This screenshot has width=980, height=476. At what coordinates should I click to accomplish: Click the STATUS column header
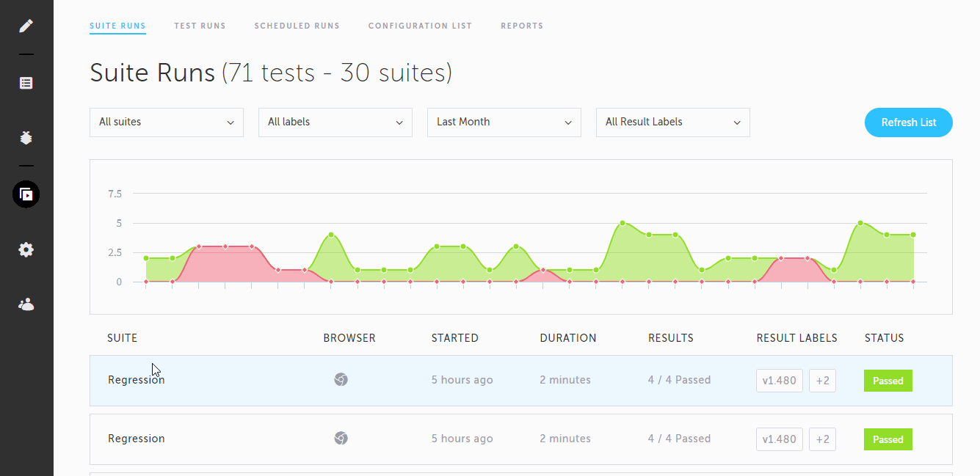885,338
